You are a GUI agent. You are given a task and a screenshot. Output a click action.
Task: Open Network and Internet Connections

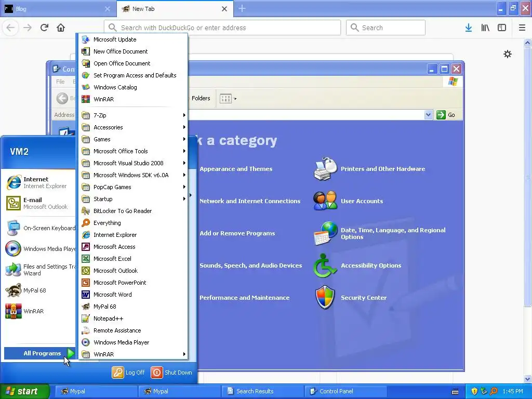pos(250,201)
